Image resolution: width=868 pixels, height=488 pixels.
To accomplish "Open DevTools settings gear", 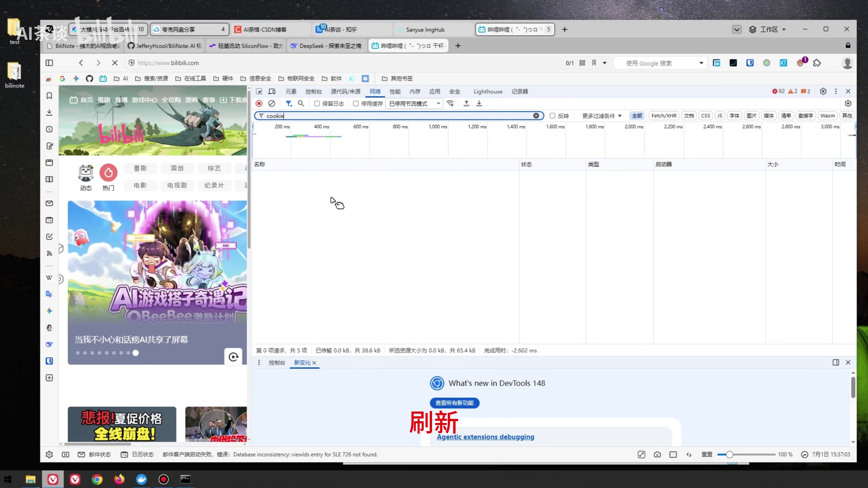I will tap(823, 91).
